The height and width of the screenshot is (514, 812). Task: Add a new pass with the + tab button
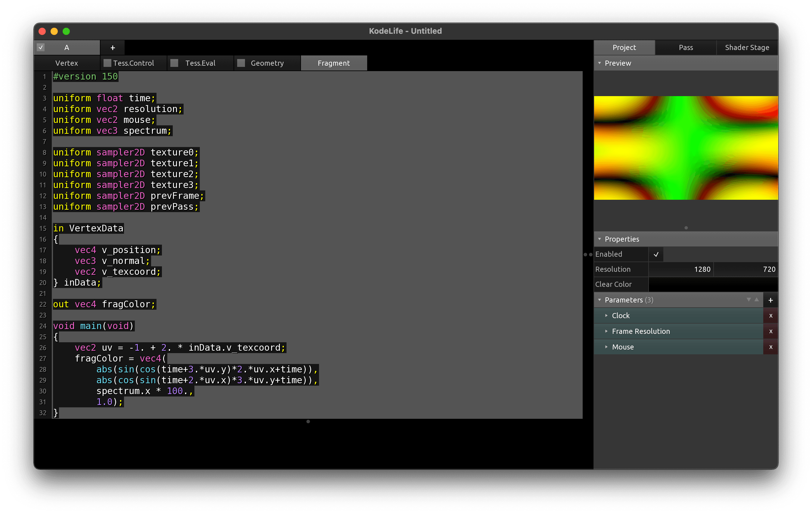112,47
